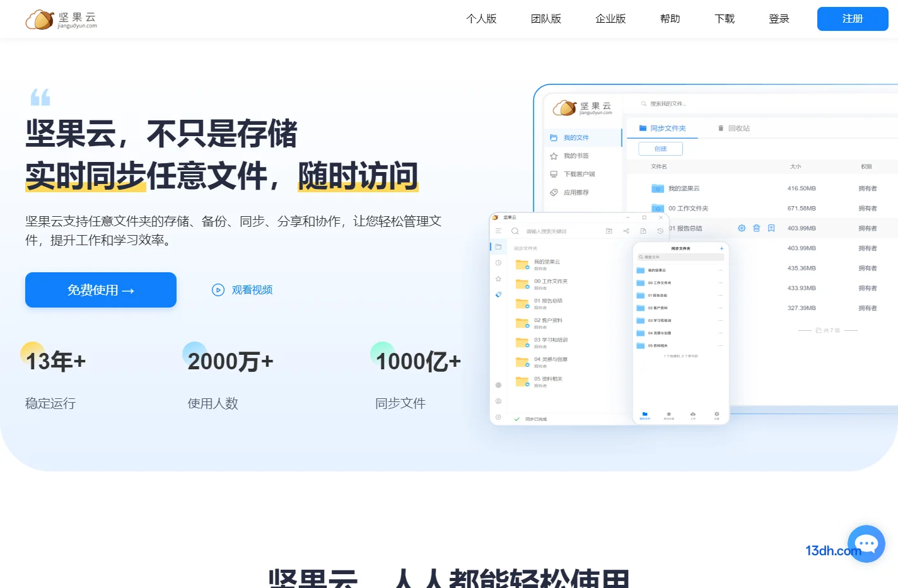Click the 671.58MB size cell
The height and width of the screenshot is (588, 898).
coord(802,208)
